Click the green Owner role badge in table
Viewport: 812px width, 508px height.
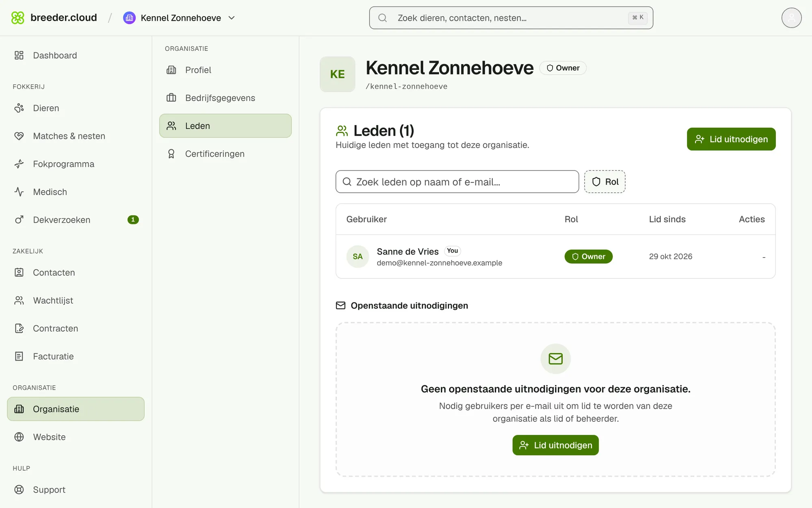[588, 256]
